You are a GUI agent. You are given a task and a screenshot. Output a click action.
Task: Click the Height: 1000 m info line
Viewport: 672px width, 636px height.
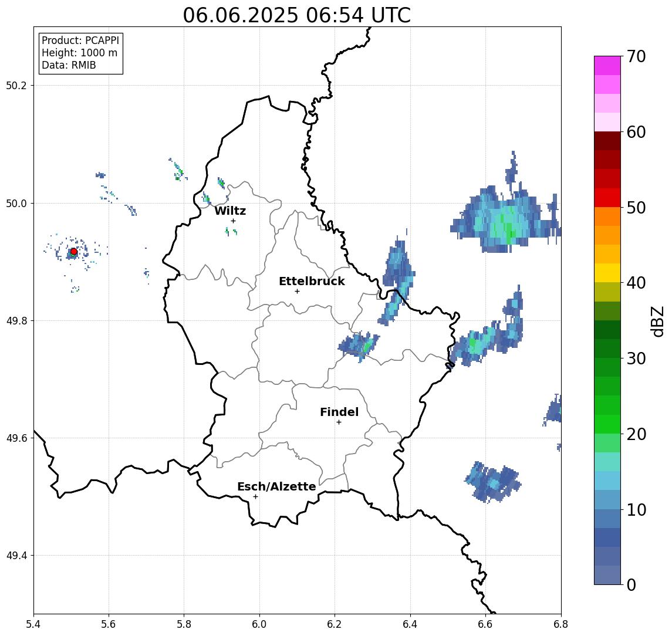(79, 53)
